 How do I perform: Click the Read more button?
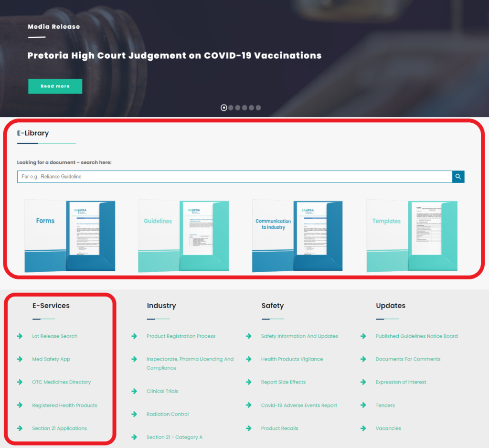pos(55,86)
